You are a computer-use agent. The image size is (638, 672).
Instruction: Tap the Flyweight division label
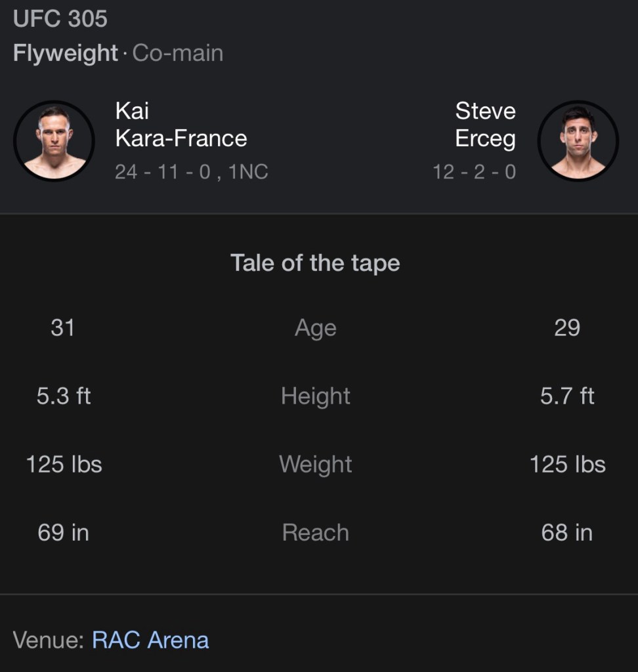65,53
